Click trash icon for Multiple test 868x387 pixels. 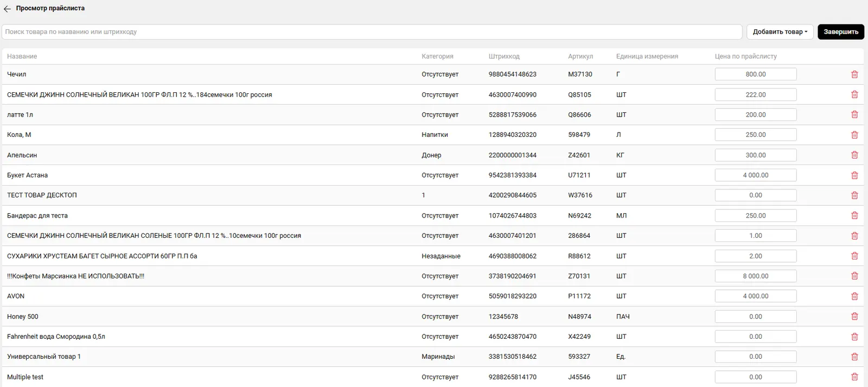click(854, 377)
